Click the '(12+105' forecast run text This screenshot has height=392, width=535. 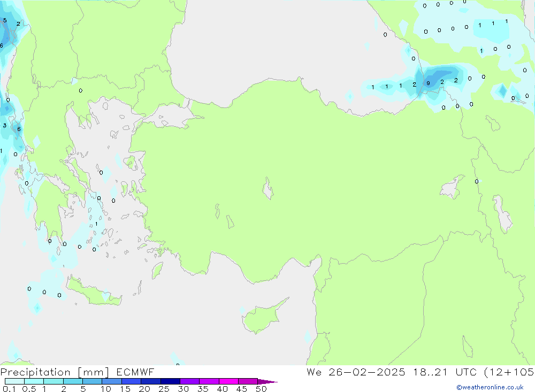509,372
